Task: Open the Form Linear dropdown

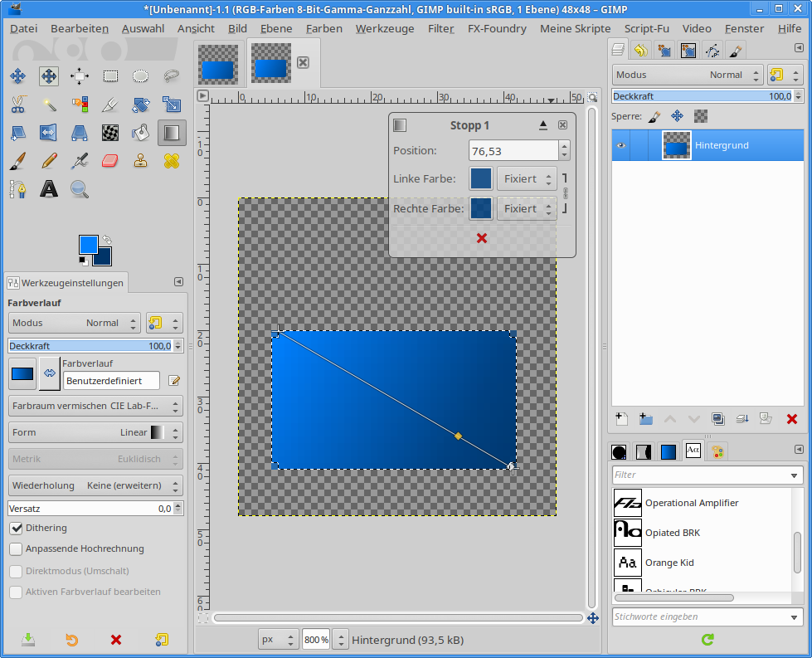Action: [95, 432]
